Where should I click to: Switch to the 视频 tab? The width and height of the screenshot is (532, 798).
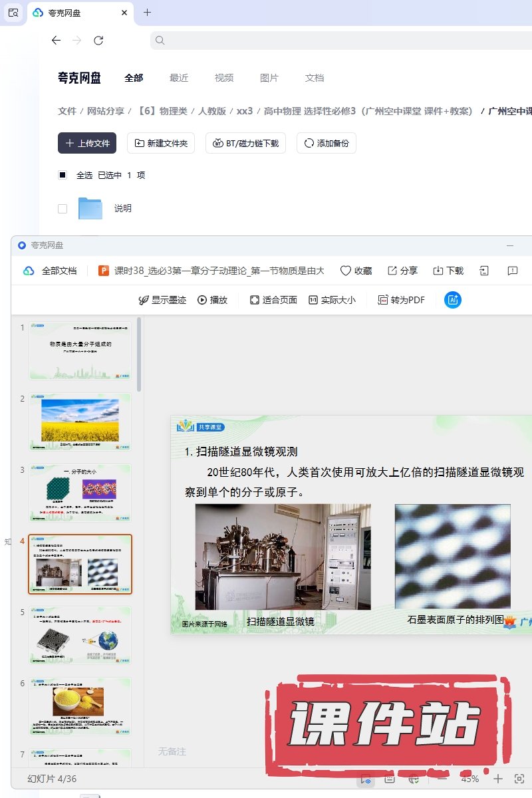click(224, 78)
